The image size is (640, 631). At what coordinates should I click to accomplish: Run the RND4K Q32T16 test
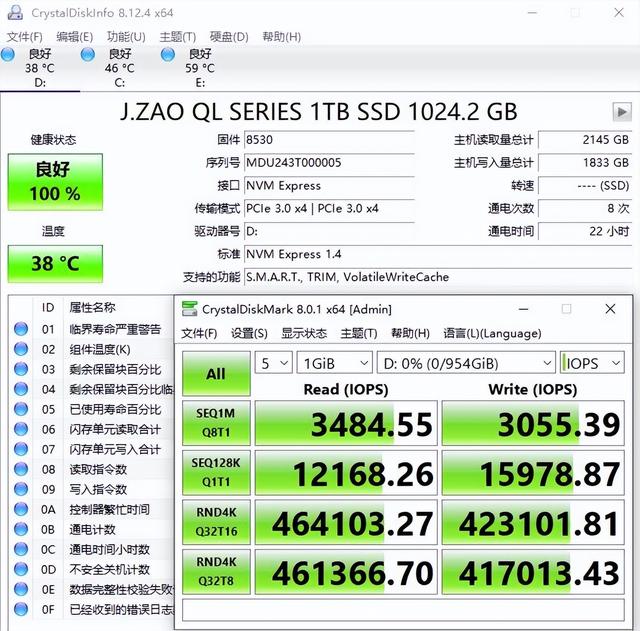[216, 522]
